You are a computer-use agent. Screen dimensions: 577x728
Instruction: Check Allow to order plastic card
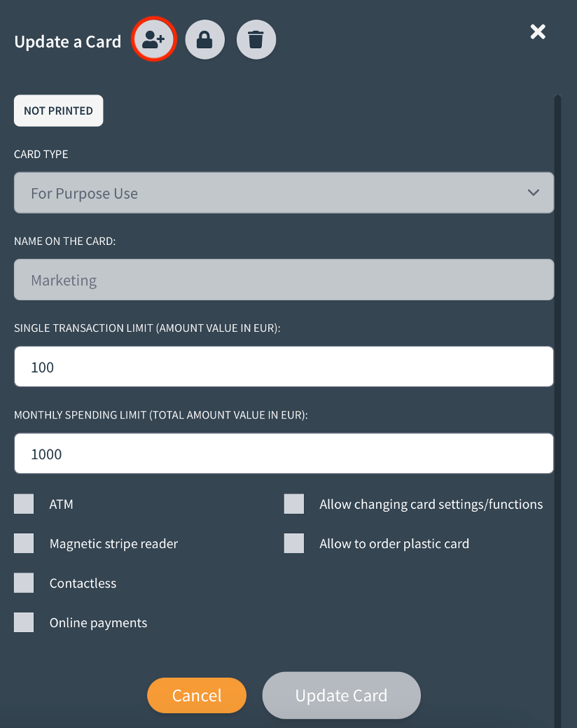click(294, 543)
